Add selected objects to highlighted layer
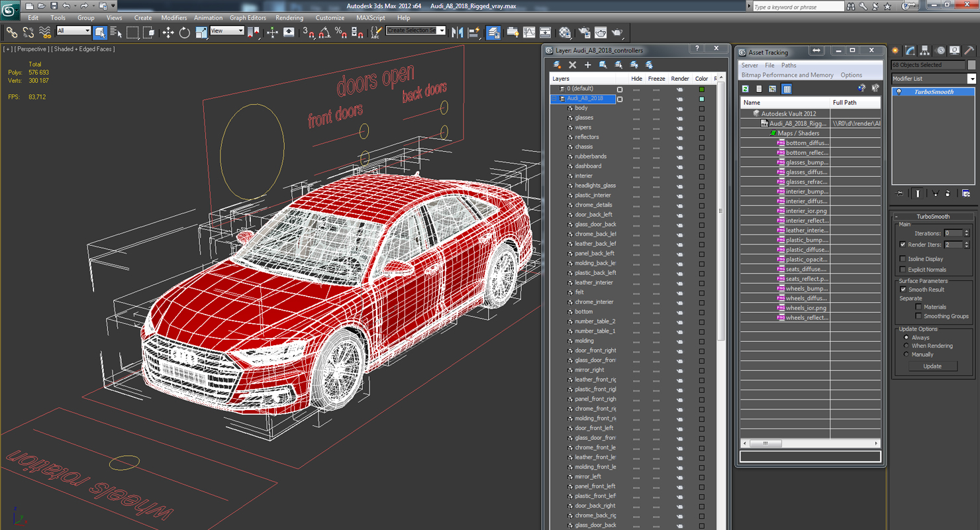The width and height of the screenshot is (980, 530). click(x=587, y=65)
